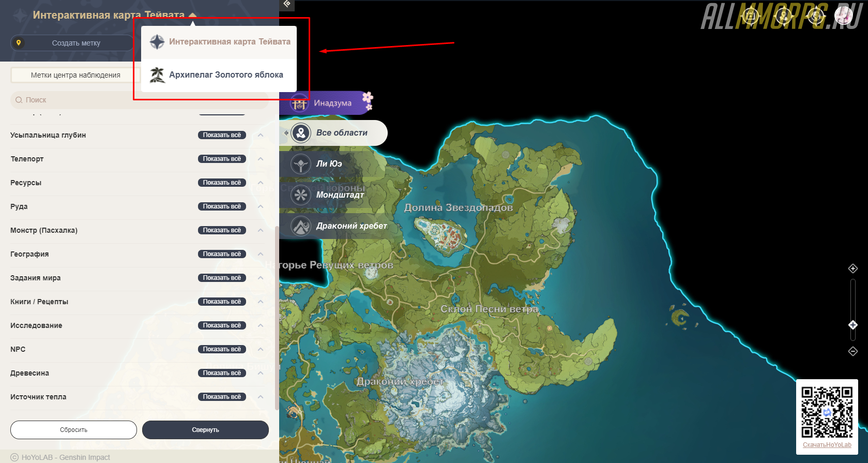This screenshot has height=463, width=868.
Task: Click the sidebar category list scrollbar
Action: [x=277, y=318]
